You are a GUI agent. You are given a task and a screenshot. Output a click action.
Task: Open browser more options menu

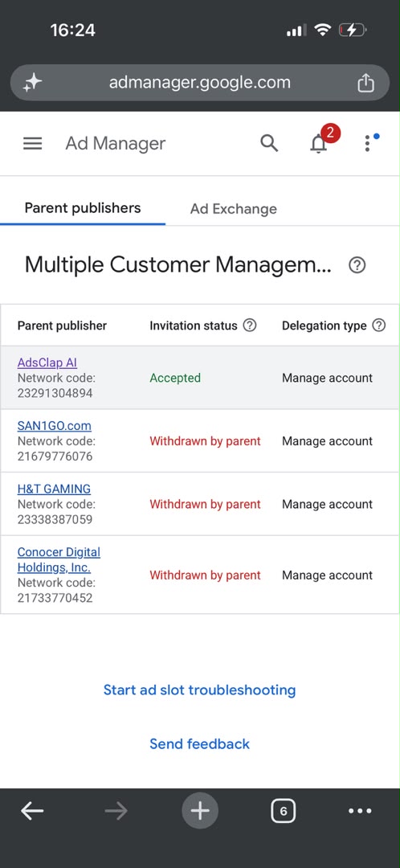[x=360, y=811]
